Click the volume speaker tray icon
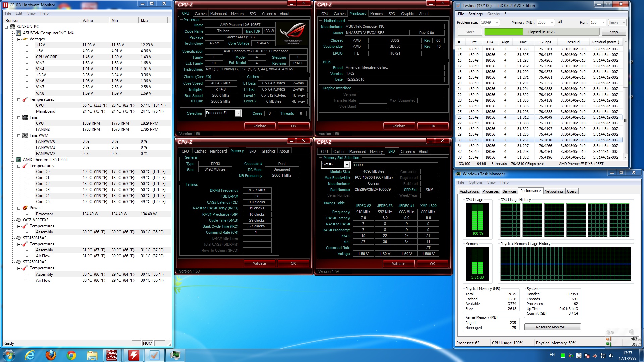644x362 pixels. click(x=611, y=356)
